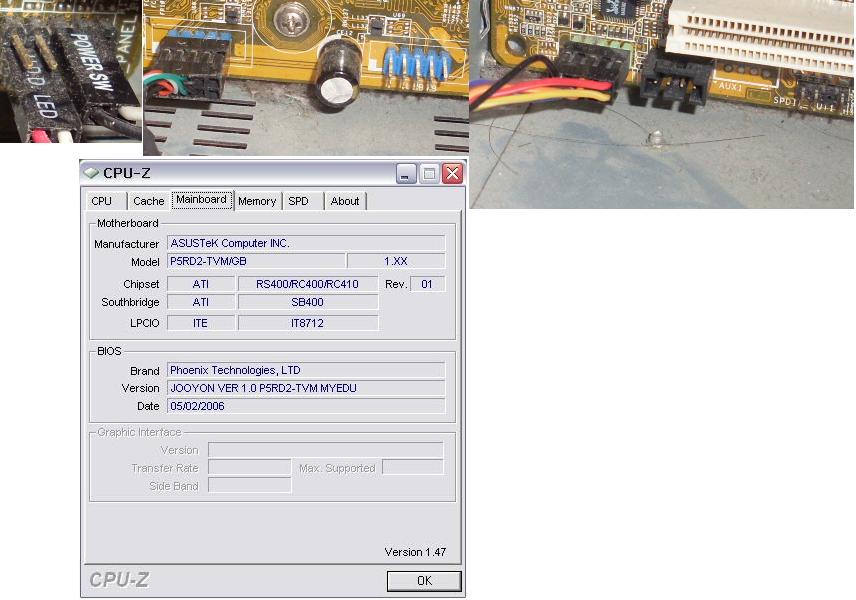Click the 'LPCIO' label
The width and height of the screenshot is (856, 600).
click(145, 323)
